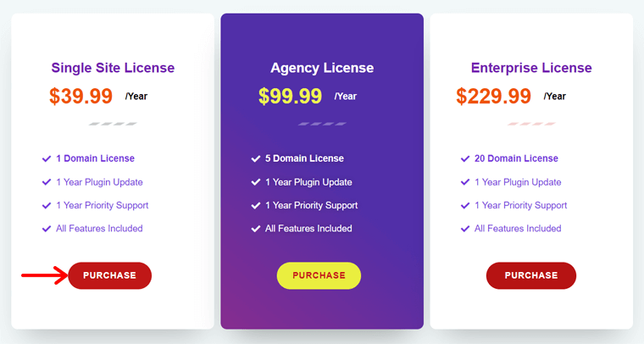Click checkmark next to Single Site 1 Year Priority Support

point(47,205)
